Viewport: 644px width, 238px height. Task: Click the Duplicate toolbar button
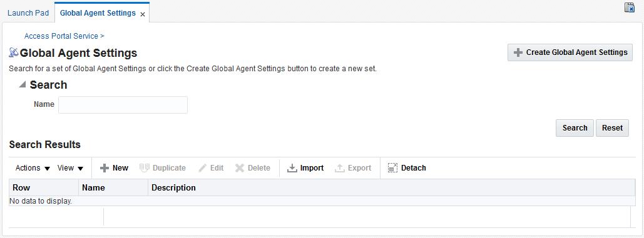point(163,168)
